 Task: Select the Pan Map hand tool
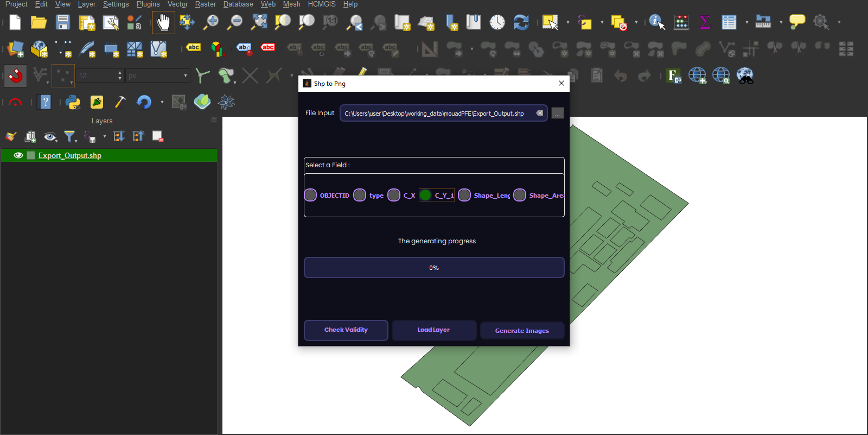(x=163, y=22)
